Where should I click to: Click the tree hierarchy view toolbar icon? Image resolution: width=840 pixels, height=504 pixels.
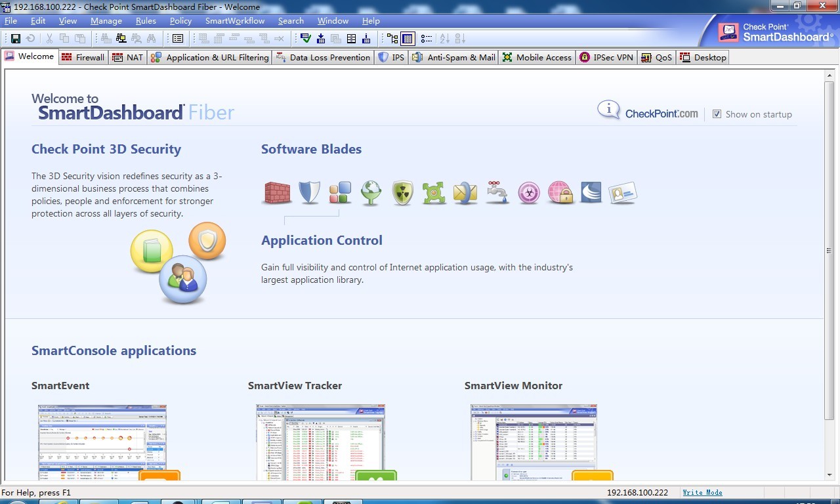(392, 39)
